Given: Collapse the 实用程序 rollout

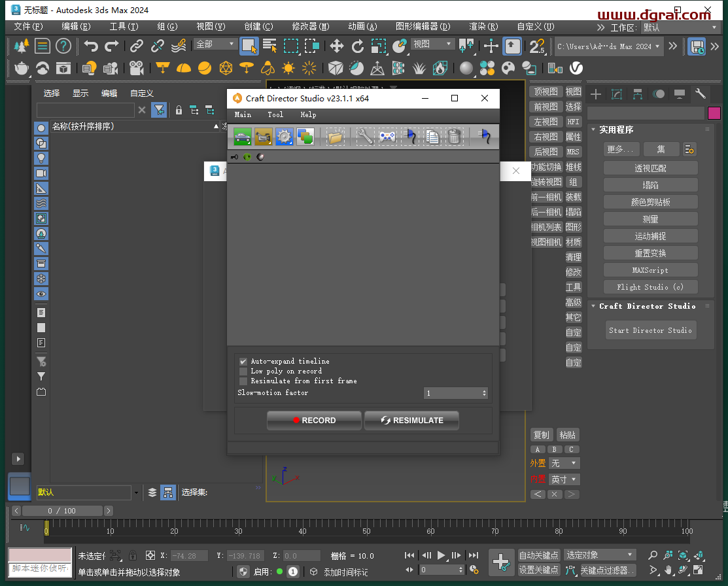Looking at the screenshot, I should pyautogui.click(x=593, y=129).
